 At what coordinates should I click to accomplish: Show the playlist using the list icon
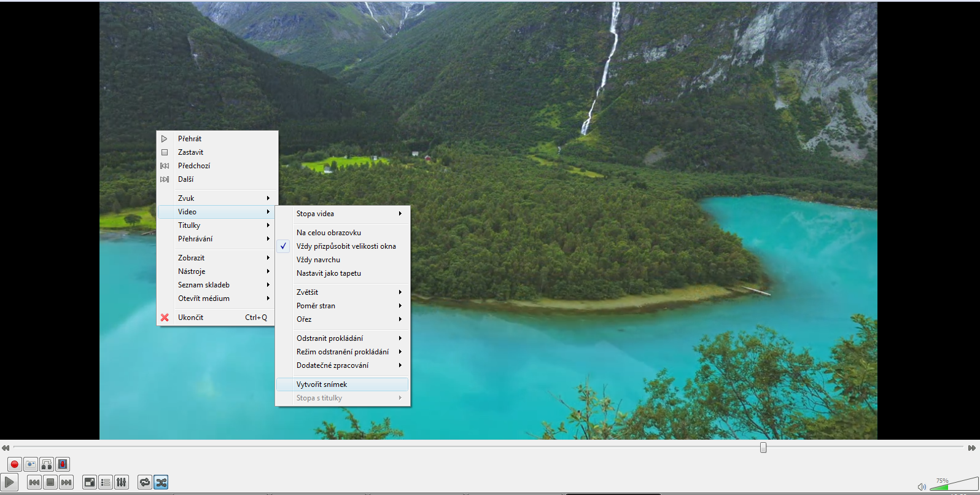tap(106, 482)
